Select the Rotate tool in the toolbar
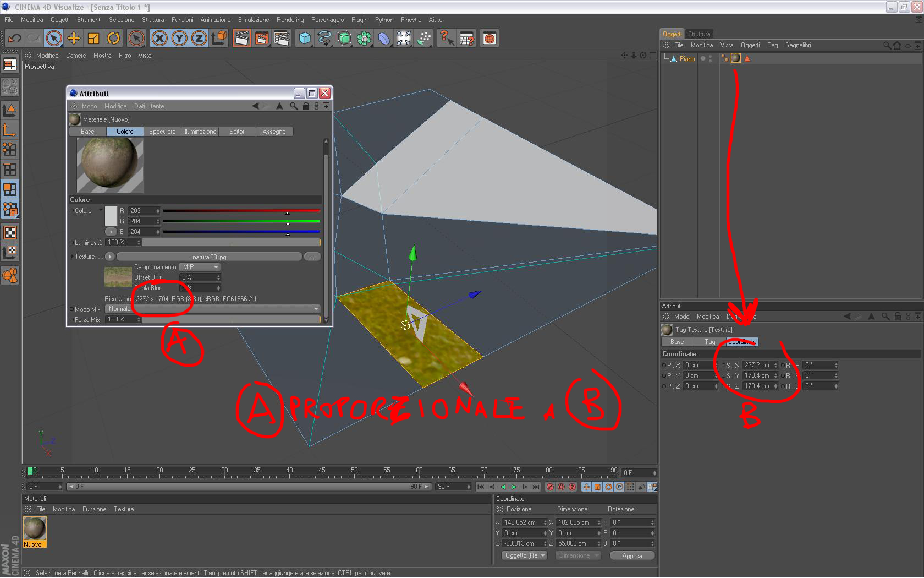Screen dimensions: 924x578 (113, 39)
